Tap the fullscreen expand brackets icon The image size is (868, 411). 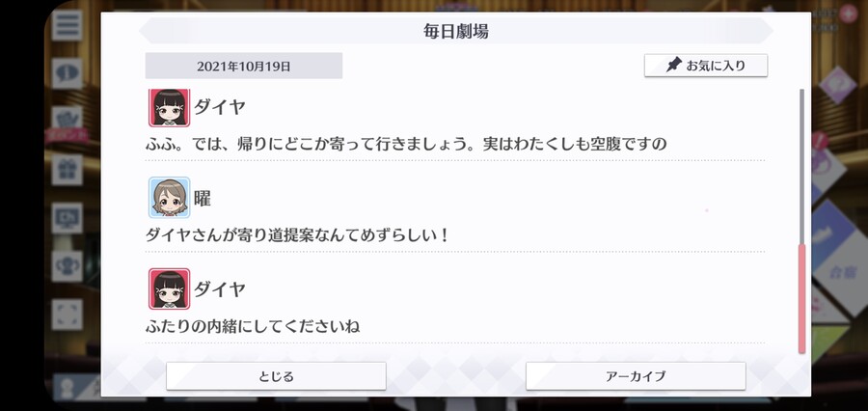[x=67, y=315]
